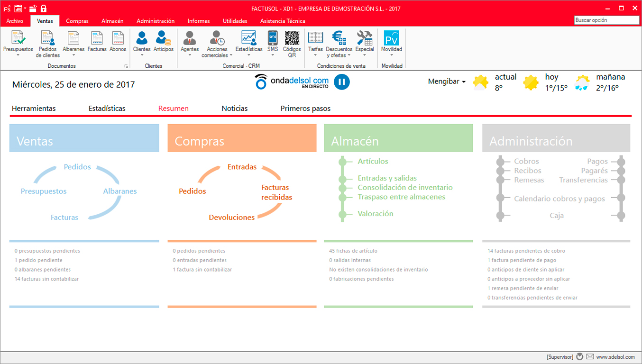Expand the Agentes dropdown arrow
Screen dimensions: 642x364
click(190, 55)
